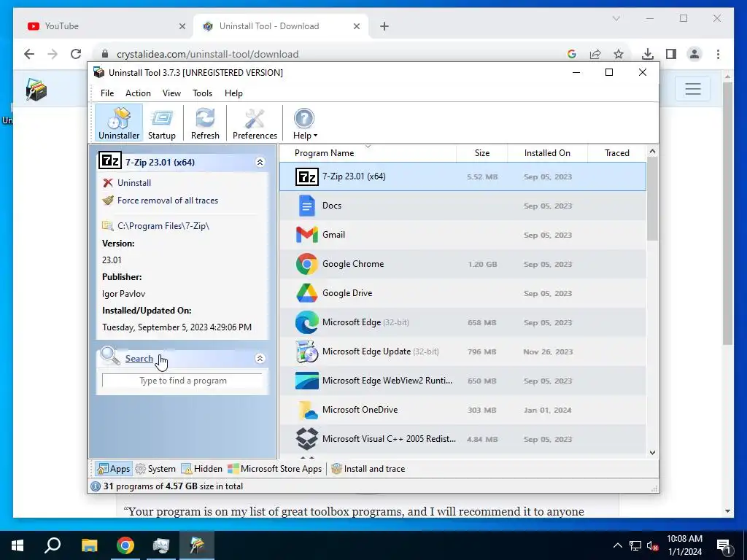
Task: Click the 'Type to find a program' field
Action: [x=182, y=381]
